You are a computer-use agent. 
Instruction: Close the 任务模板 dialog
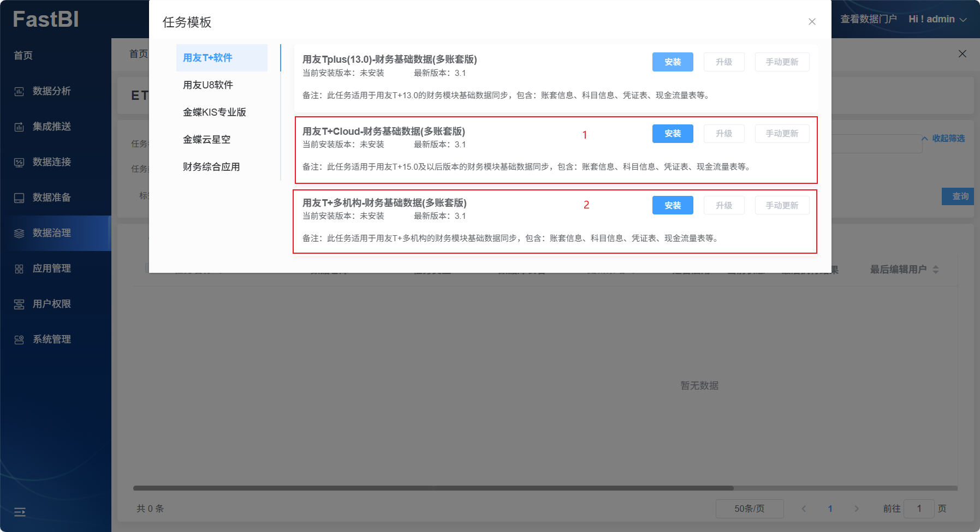(812, 22)
